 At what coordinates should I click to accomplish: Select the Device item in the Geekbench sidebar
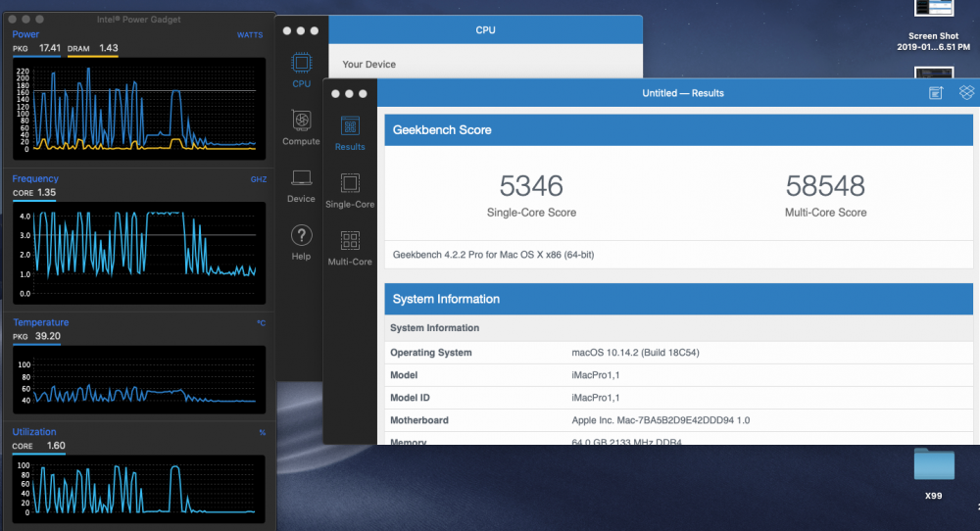pyautogui.click(x=301, y=185)
